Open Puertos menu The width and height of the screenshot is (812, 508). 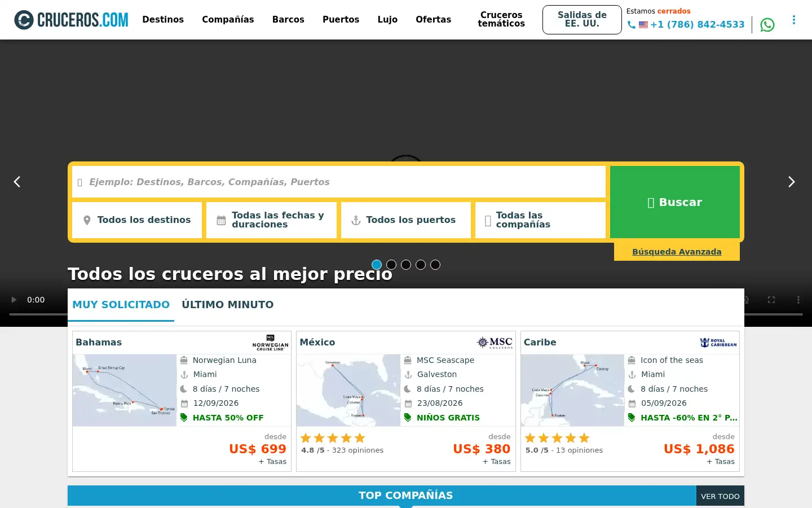341,20
